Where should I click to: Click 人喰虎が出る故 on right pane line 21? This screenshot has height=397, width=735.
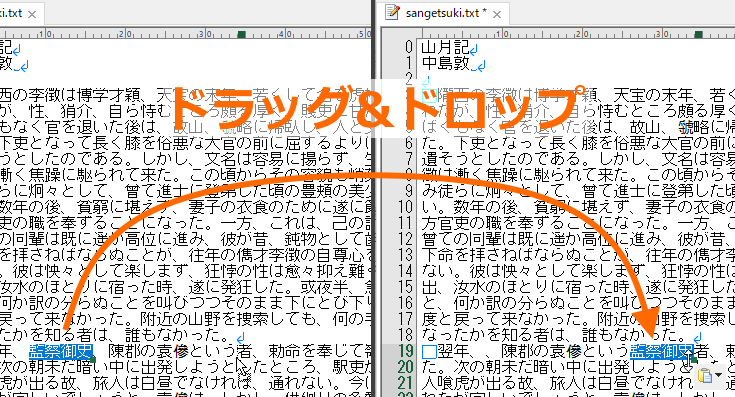pos(477,383)
